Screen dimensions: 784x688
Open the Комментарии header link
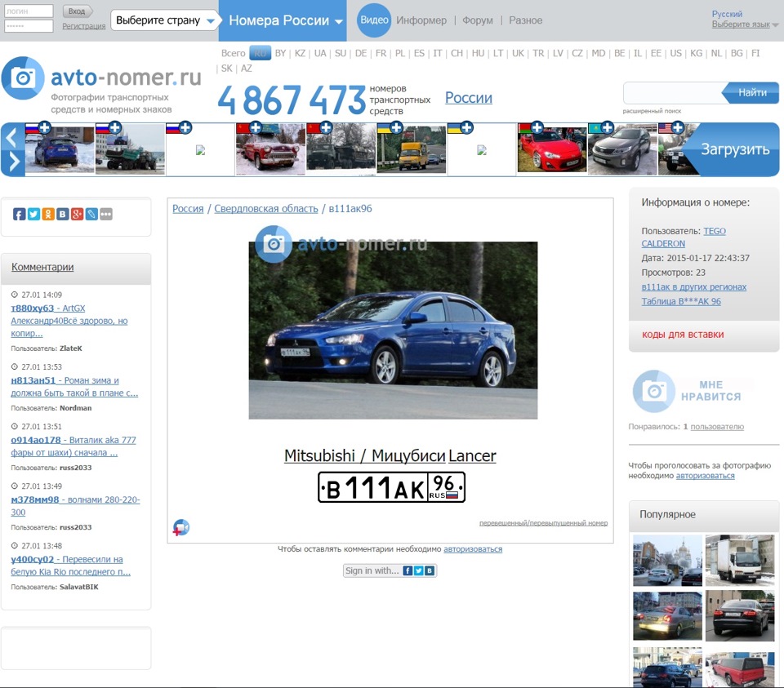click(42, 268)
